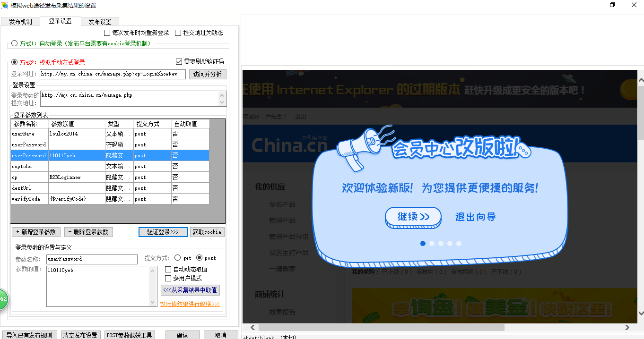Viewport: 644px width, 339px height.
Task: Click the 获取cookie button
Action: point(207,232)
